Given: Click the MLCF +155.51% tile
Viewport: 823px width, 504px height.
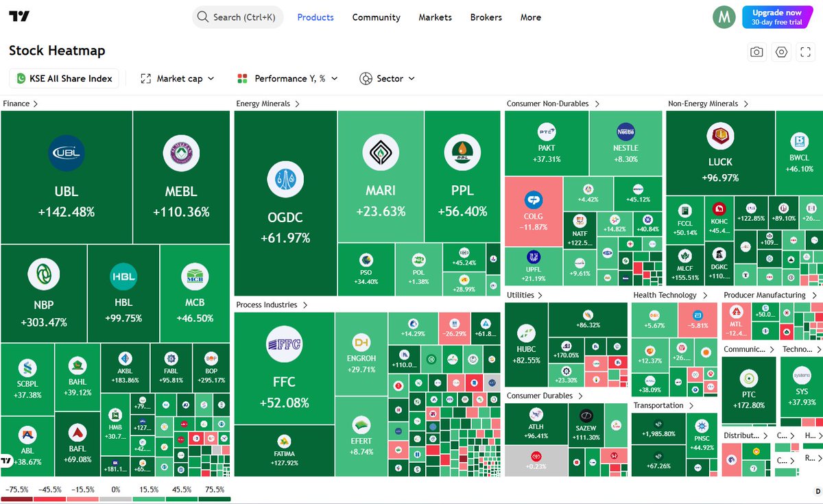Looking at the screenshot, I should (x=684, y=266).
